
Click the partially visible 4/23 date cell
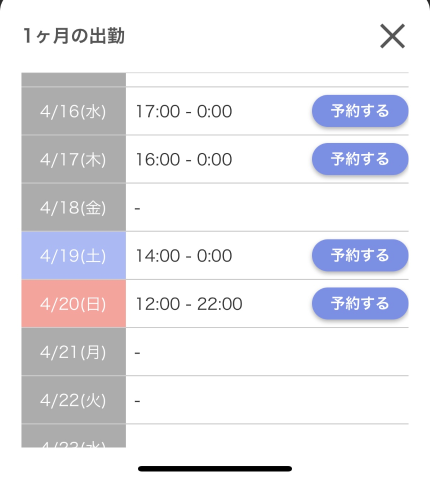(74, 436)
